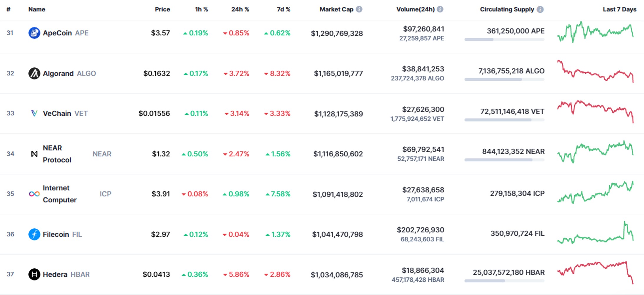Click the Hedera 7-day sparkline chart
This screenshot has height=295, width=644.
click(595, 273)
